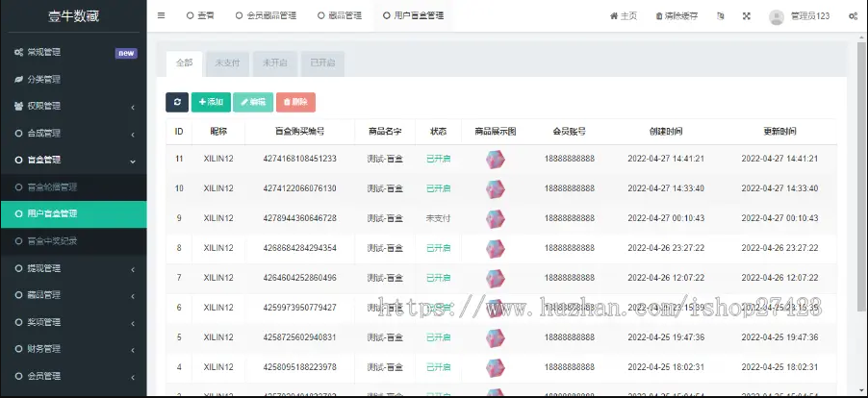The width and height of the screenshot is (868, 398).
Task: Click the home icon next to 主页
Action: pos(613,16)
